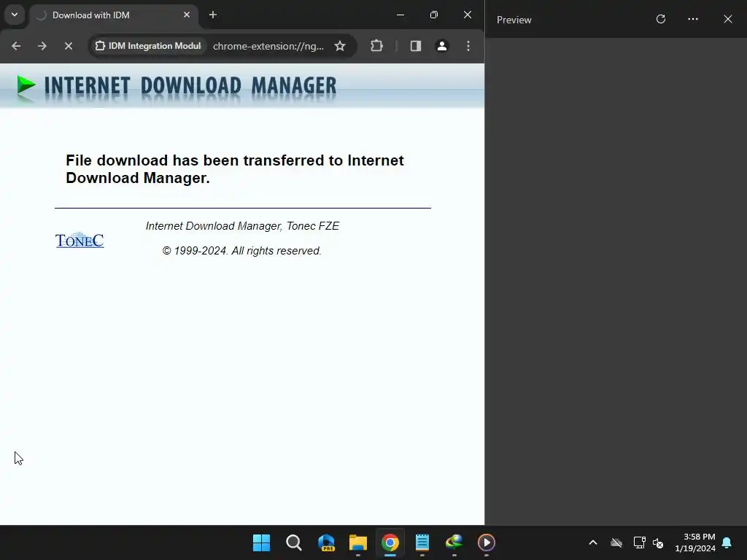Screen dimensions: 747x560
Task: Click the OneDrive cloud tray icon
Action: click(616, 542)
